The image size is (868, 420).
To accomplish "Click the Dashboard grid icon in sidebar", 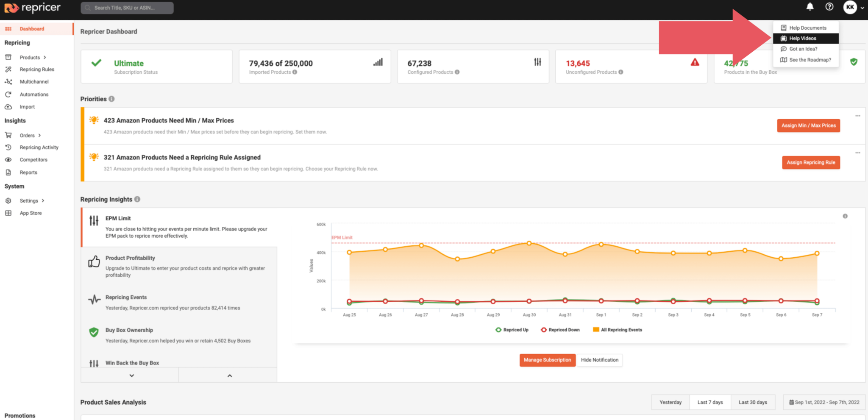I will click(x=8, y=29).
